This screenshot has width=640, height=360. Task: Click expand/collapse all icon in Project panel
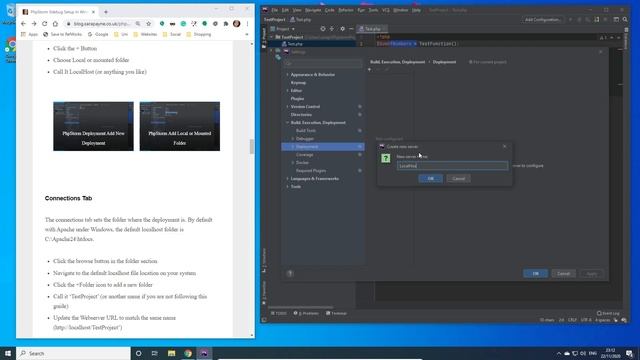click(331, 29)
